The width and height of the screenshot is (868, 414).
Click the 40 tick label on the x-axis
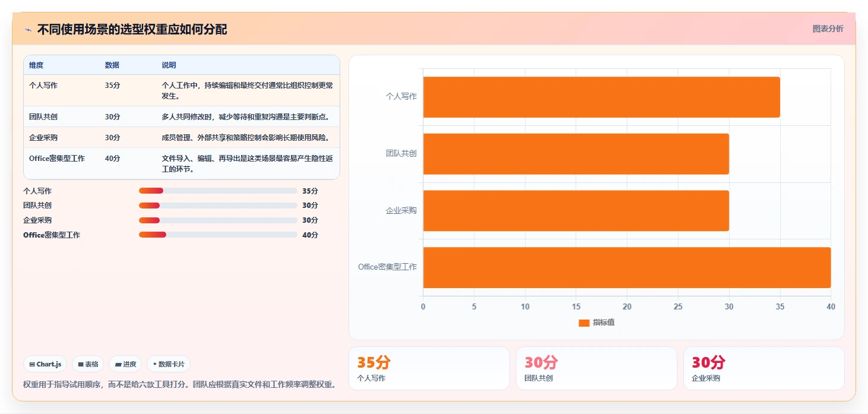(x=831, y=306)
